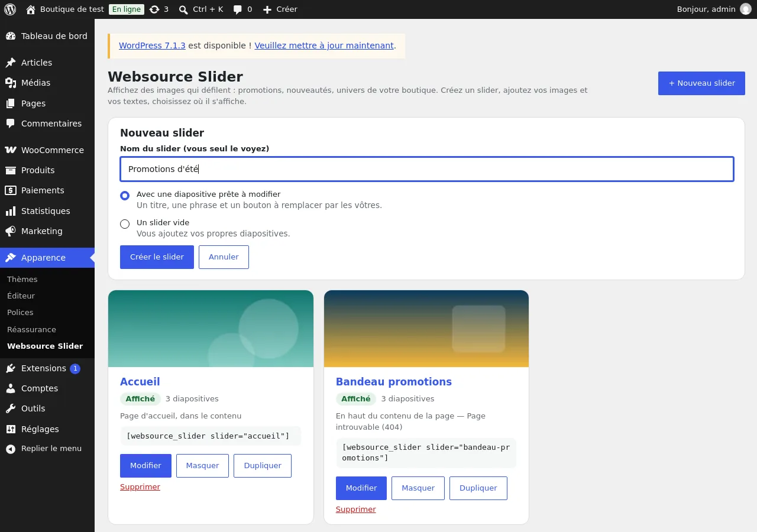
Task: Click the Outils wrench icon
Action: tap(11, 408)
